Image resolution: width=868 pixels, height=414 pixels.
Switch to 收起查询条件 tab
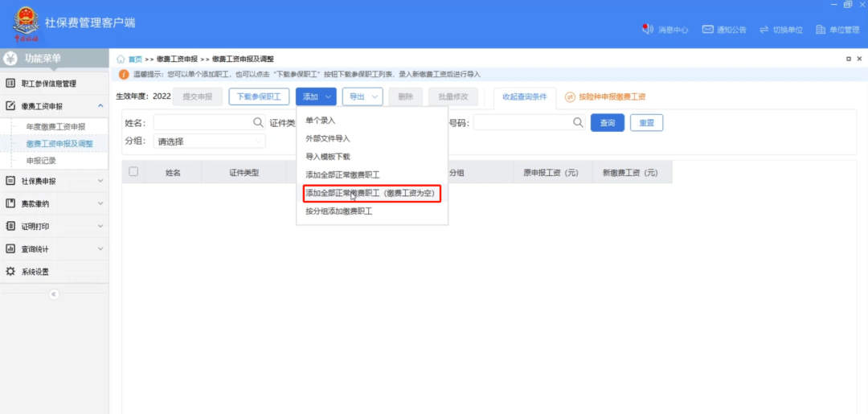(x=525, y=96)
